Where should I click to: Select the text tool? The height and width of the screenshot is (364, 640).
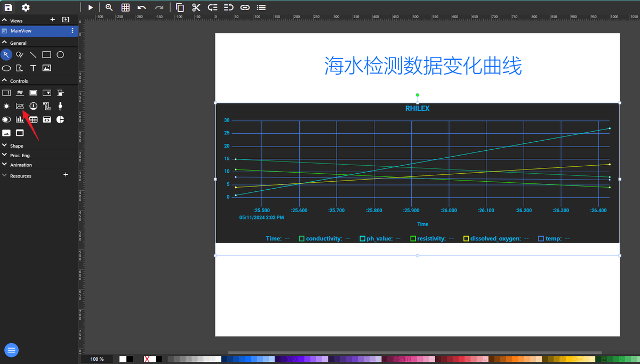(33, 68)
